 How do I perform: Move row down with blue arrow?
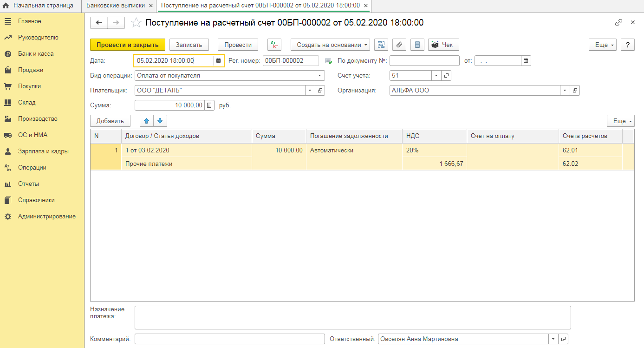[160, 121]
